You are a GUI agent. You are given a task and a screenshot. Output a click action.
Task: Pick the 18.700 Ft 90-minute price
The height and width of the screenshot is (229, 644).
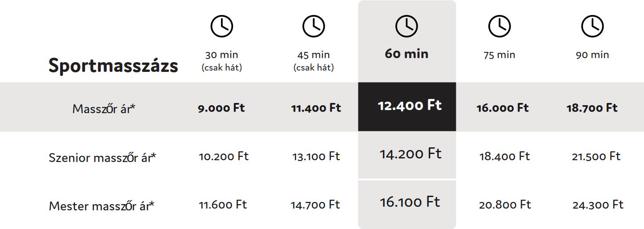coord(592,108)
